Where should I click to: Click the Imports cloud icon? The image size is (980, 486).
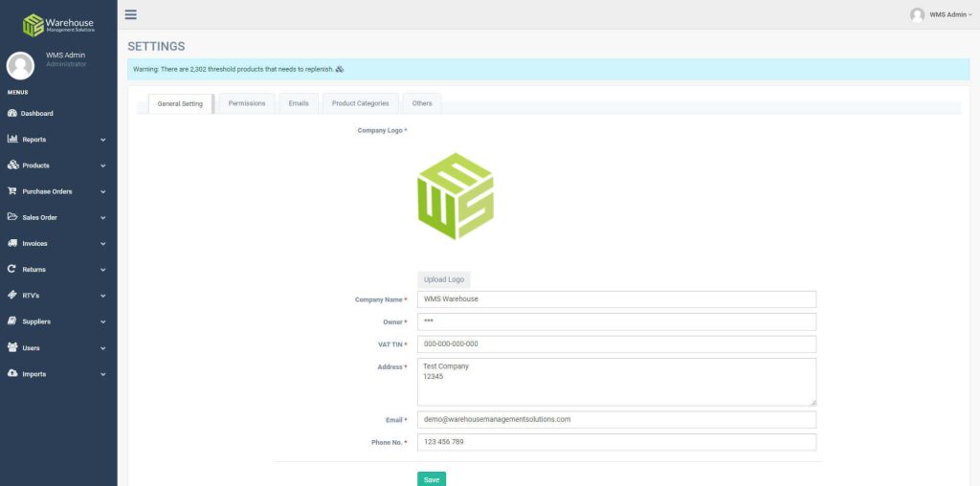coord(12,373)
